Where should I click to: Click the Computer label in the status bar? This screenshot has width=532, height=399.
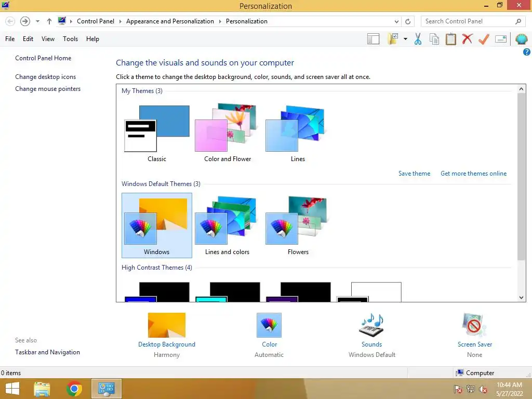480,373
